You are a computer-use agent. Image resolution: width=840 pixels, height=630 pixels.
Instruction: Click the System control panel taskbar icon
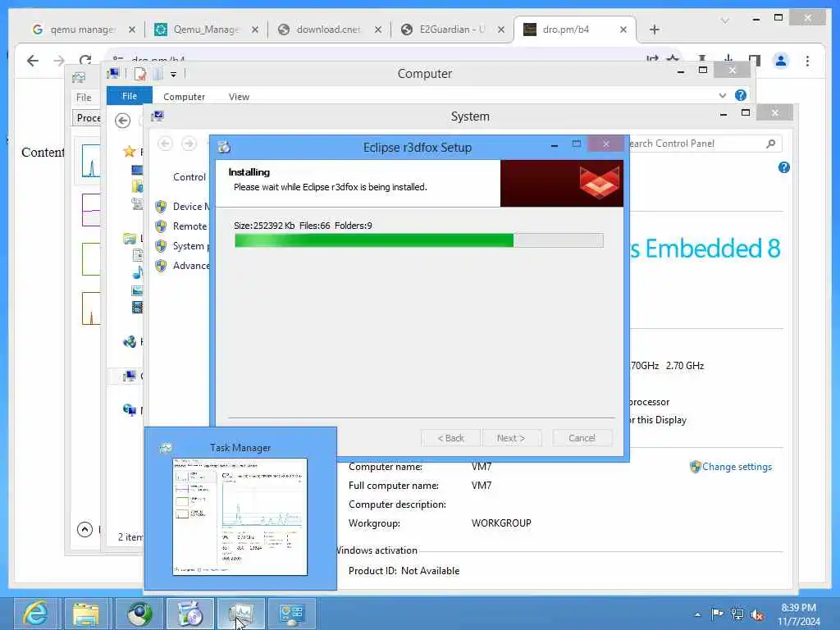coord(291,614)
